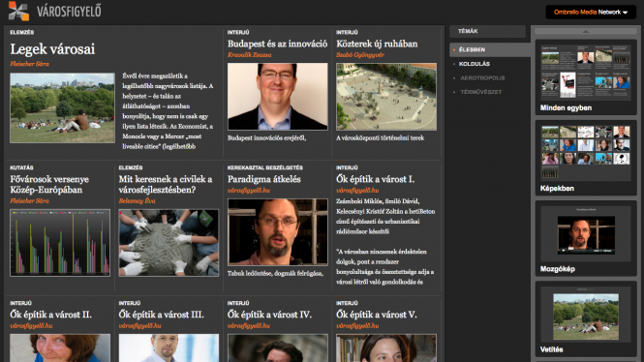
Task: Click the portrait under Ők építik a várost II.
Action: click(x=60, y=348)
